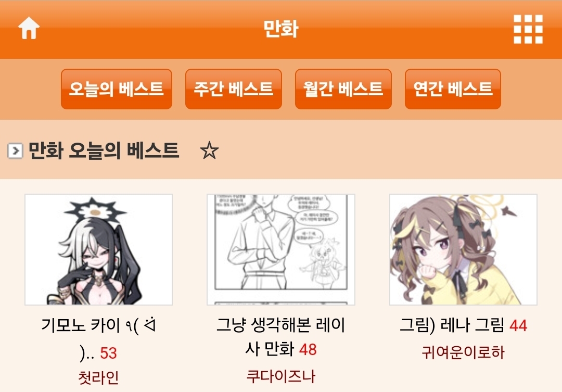Open the 월간 베스트 tab
This screenshot has width=562, height=392.
tap(343, 89)
